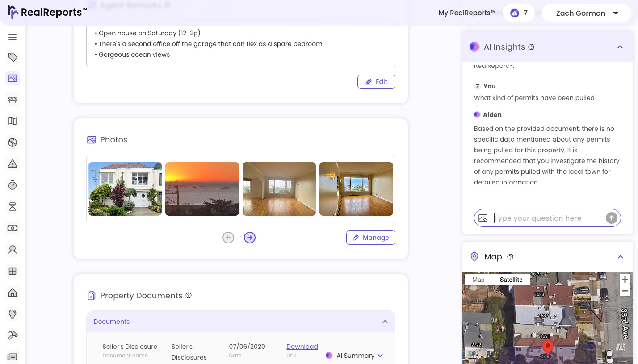This screenshot has height=364, width=638.
Task: Click the grid layout sidebar icon
Action: tap(13, 271)
